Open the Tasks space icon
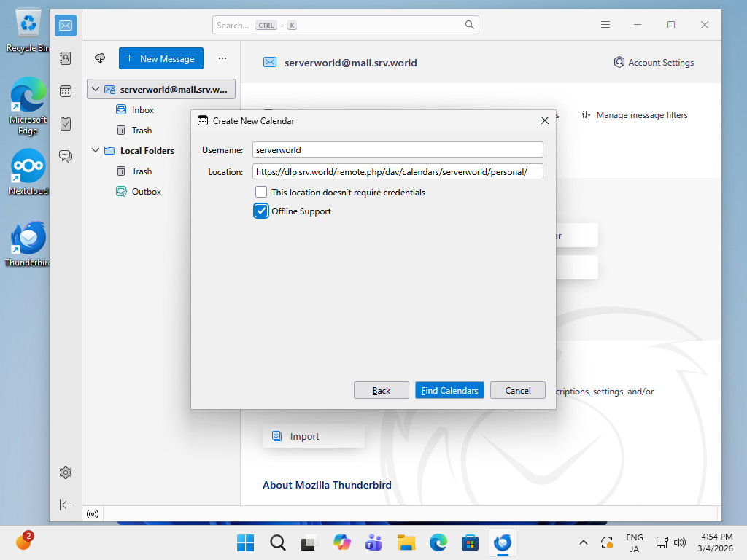Screen dimensions: 747x560 coord(66,124)
